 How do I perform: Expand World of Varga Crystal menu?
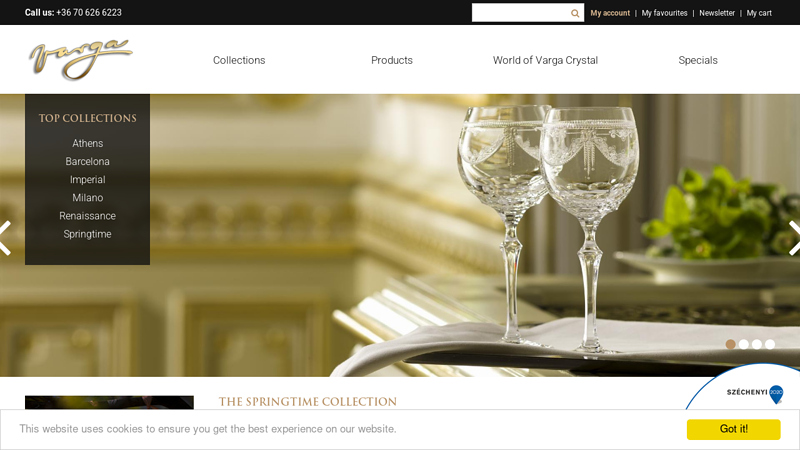click(x=545, y=60)
